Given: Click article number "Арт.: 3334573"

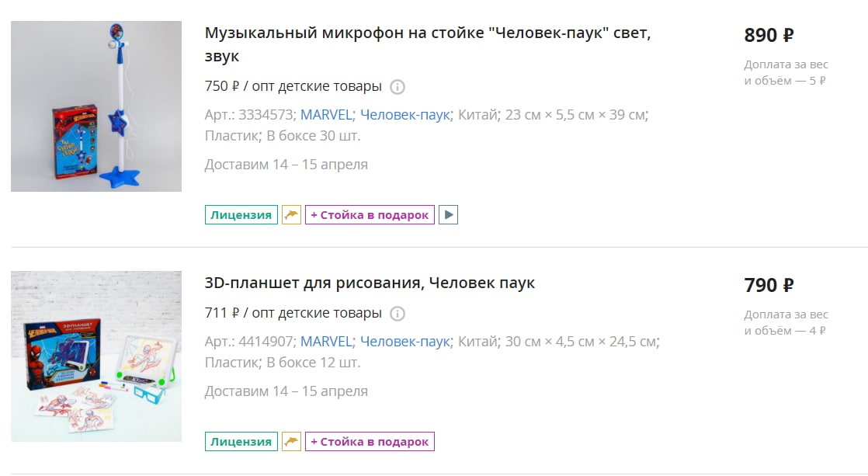Looking at the screenshot, I should 250,115.
